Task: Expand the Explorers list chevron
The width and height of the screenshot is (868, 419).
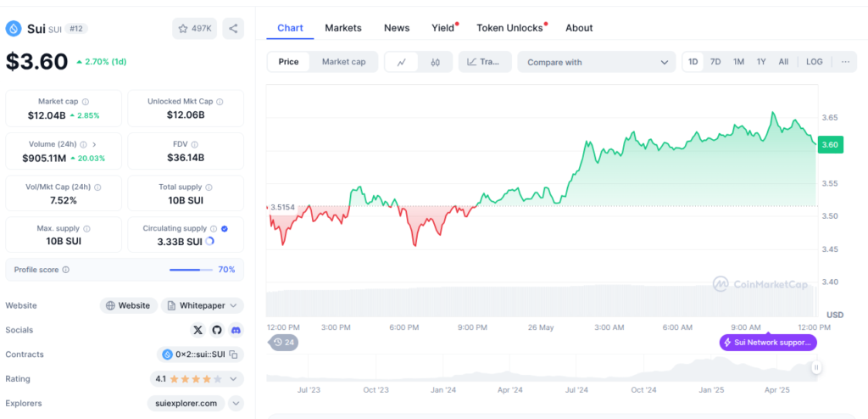Action: click(x=236, y=404)
